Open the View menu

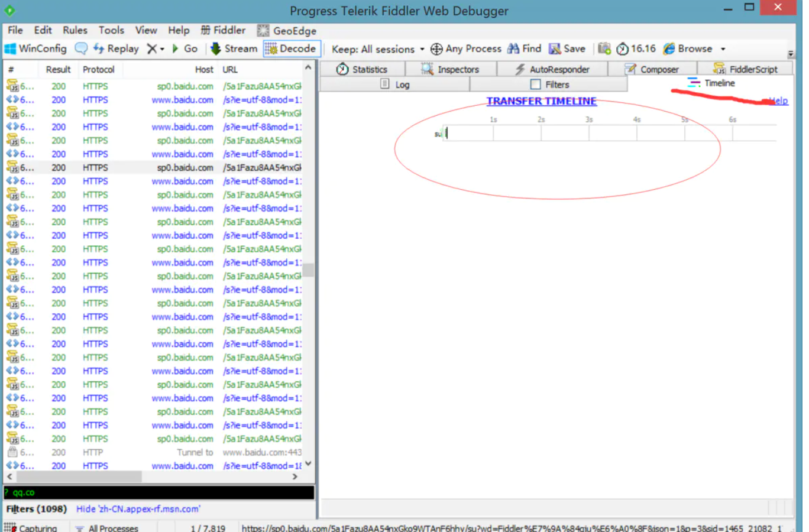146,31
